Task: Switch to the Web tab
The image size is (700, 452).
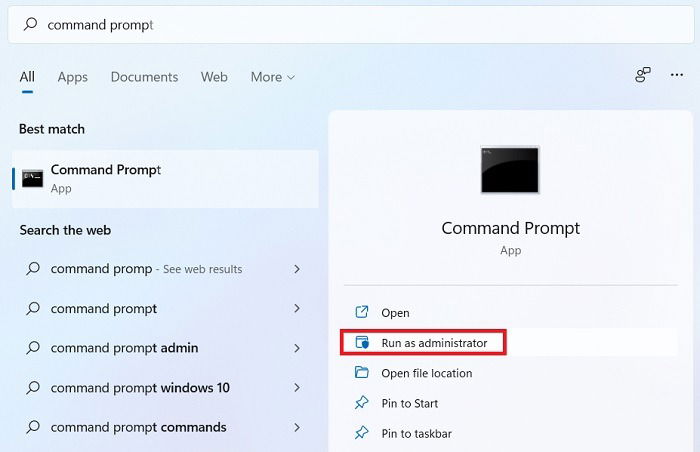Action: point(214,77)
